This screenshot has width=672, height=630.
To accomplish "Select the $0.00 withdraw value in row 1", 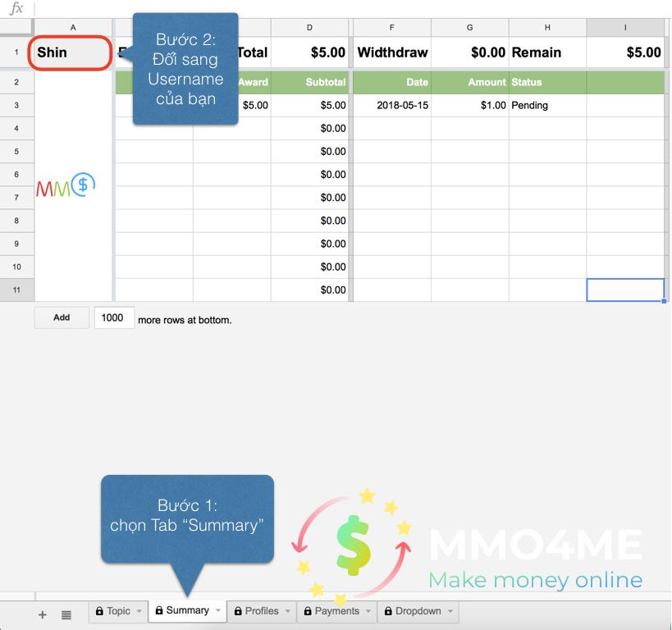I will click(x=469, y=52).
